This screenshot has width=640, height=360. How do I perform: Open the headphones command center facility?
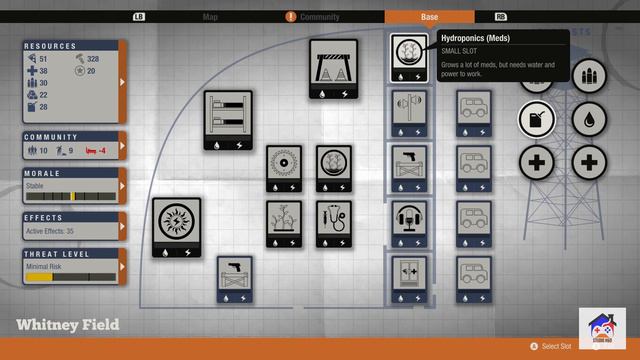pyautogui.click(x=409, y=224)
